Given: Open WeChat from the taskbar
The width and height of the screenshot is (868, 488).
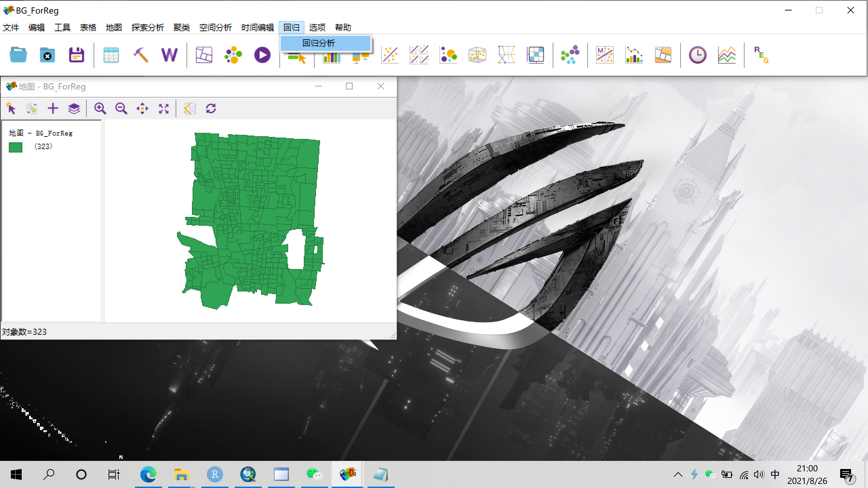Looking at the screenshot, I should [314, 474].
